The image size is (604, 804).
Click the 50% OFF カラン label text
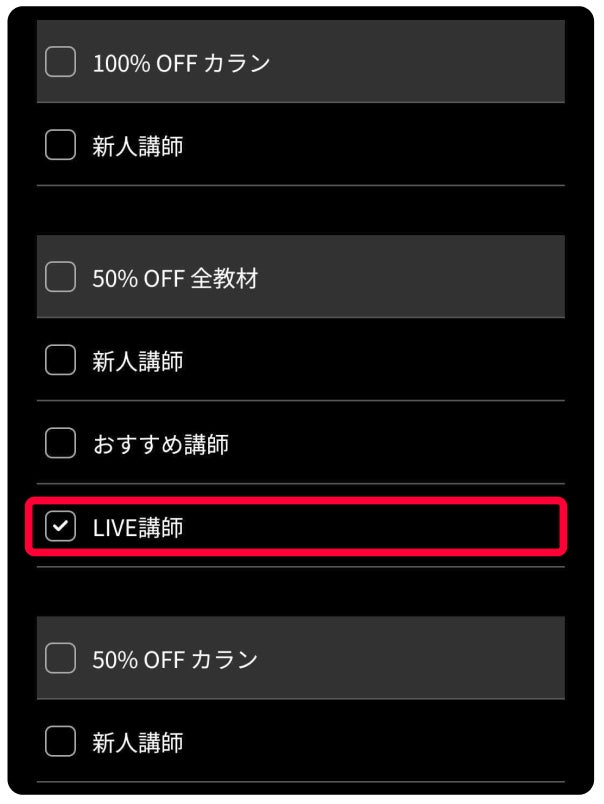tap(175, 659)
